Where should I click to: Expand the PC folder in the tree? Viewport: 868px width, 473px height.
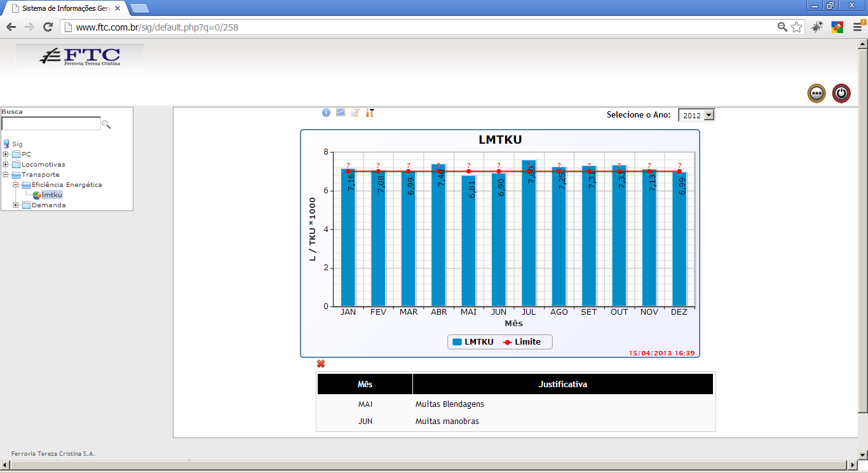(x=6, y=154)
